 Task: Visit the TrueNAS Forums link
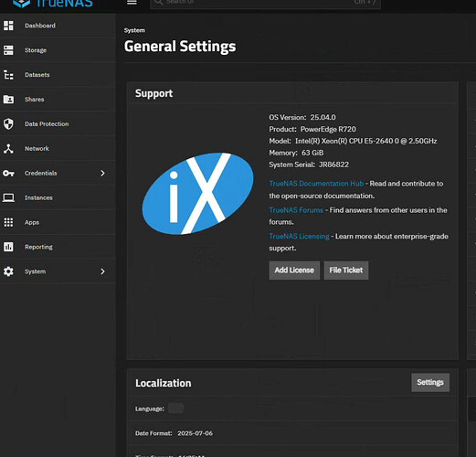(296, 210)
